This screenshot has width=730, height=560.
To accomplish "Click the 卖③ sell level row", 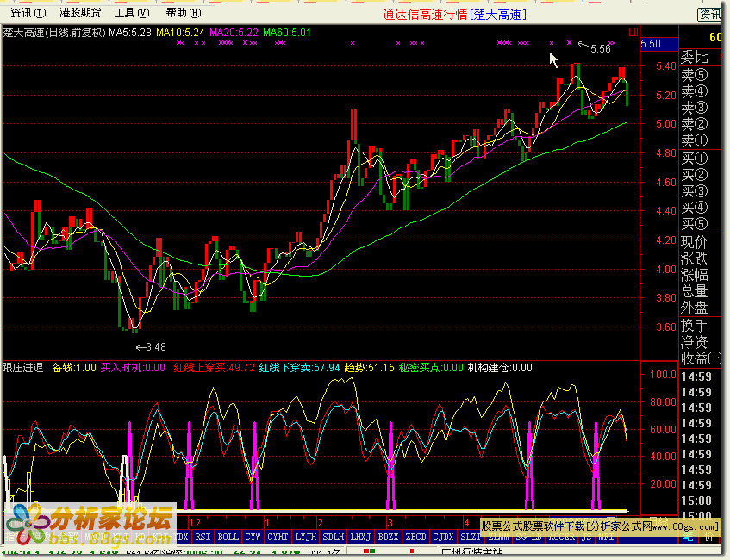I will pos(701,108).
